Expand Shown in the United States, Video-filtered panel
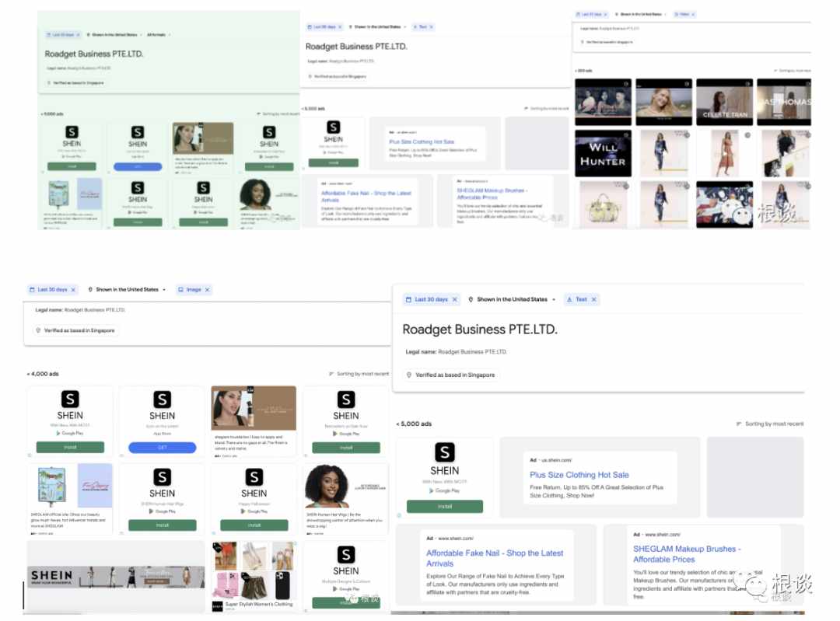The image size is (840, 621). (x=641, y=15)
